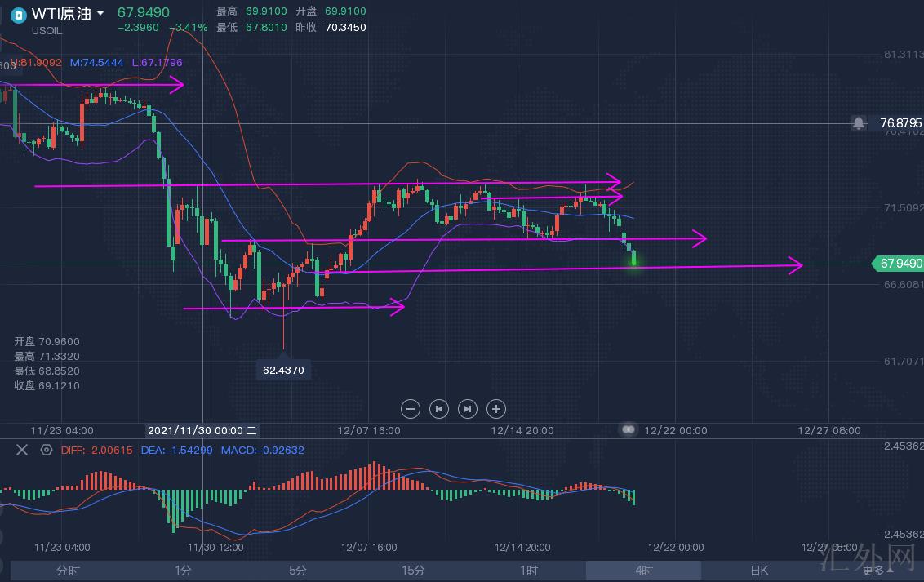Image resolution: width=924 pixels, height=582 pixels.
Task: Zoom out the chart with minus button
Action: pyautogui.click(x=411, y=409)
